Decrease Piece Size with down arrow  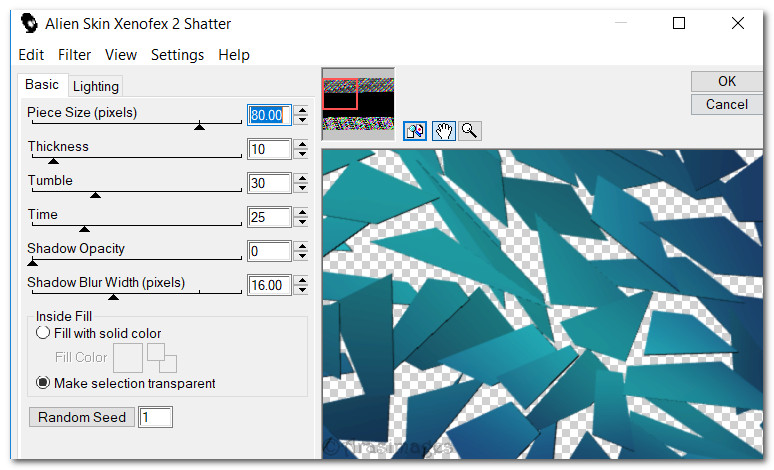(302, 120)
